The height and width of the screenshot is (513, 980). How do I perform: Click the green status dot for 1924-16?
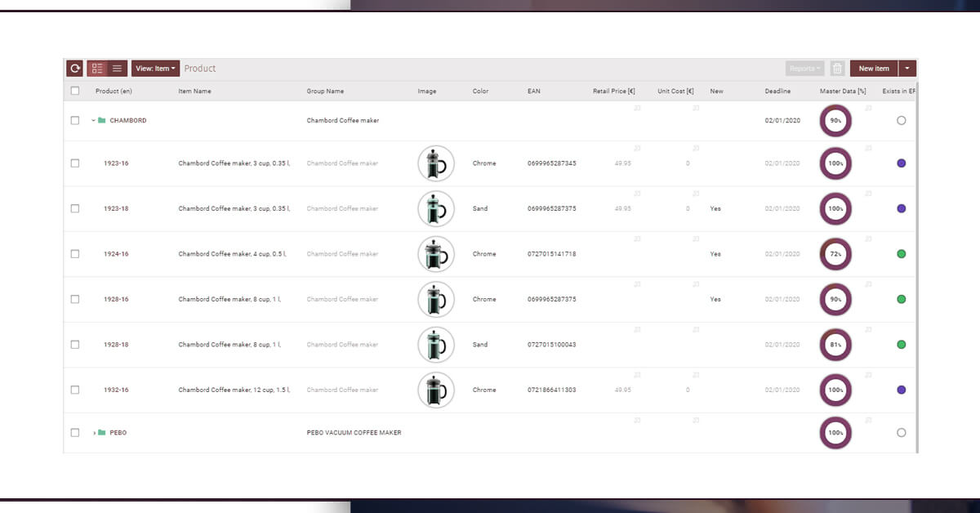[x=901, y=254]
